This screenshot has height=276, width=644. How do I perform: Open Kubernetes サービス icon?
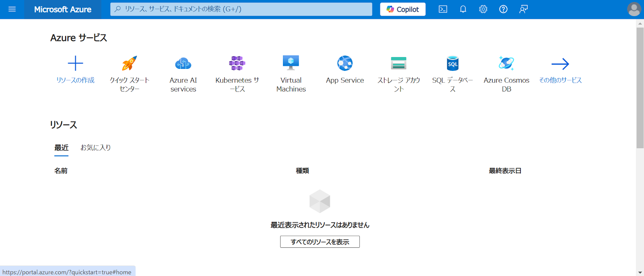237,63
